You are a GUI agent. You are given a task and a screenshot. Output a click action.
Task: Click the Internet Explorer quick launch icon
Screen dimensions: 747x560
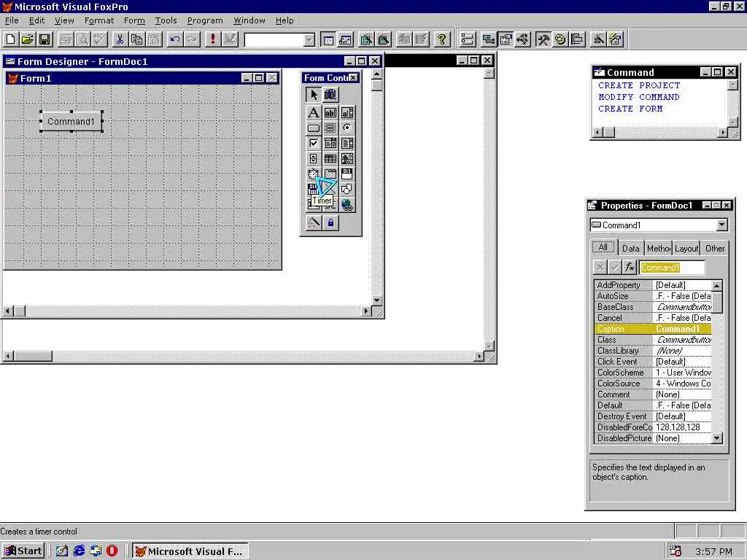click(x=79, y=551)
